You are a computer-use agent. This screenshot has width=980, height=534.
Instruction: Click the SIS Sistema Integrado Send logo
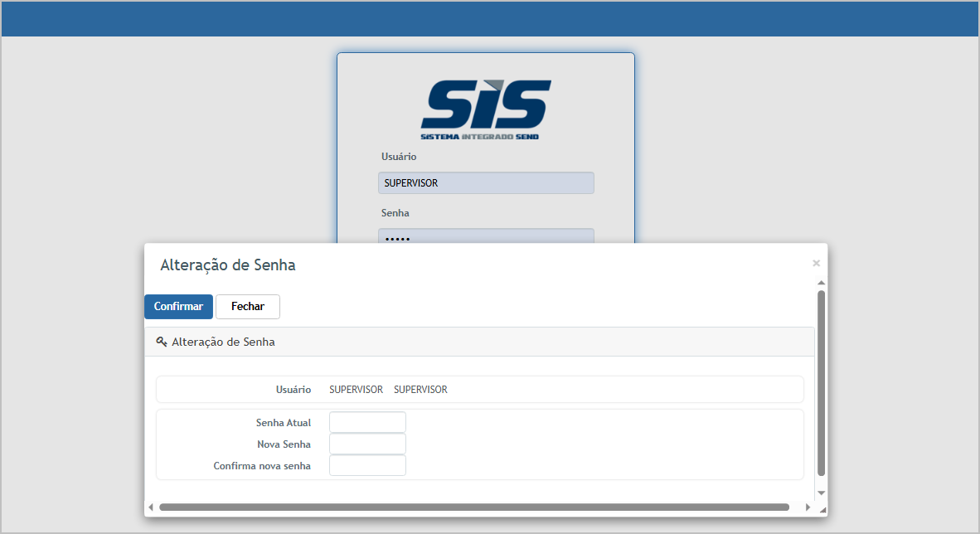tap(485, 109)
